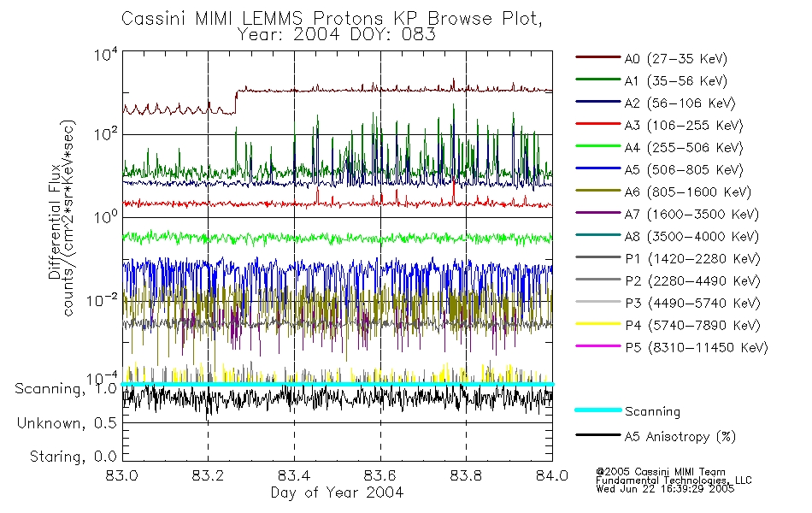Click the A7 (1600-3500 KeV) legend label
The height and width of the screenshot is (513, 812).
(691, 214)
